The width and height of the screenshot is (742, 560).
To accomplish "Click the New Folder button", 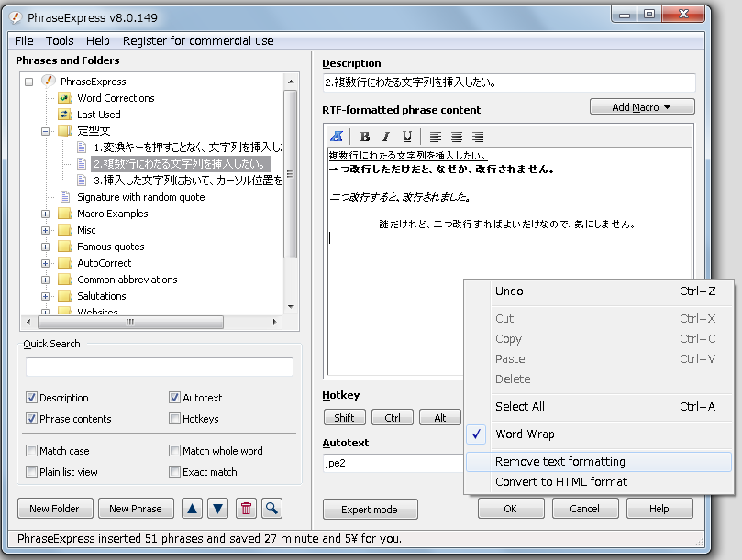I will click(x=55, y=509).
